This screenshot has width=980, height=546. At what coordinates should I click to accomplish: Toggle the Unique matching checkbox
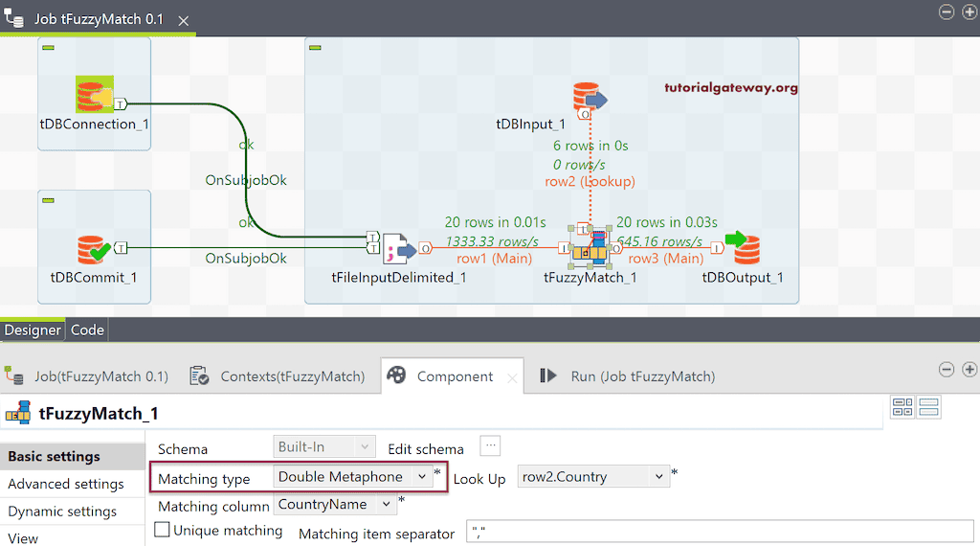click(162, 530)
